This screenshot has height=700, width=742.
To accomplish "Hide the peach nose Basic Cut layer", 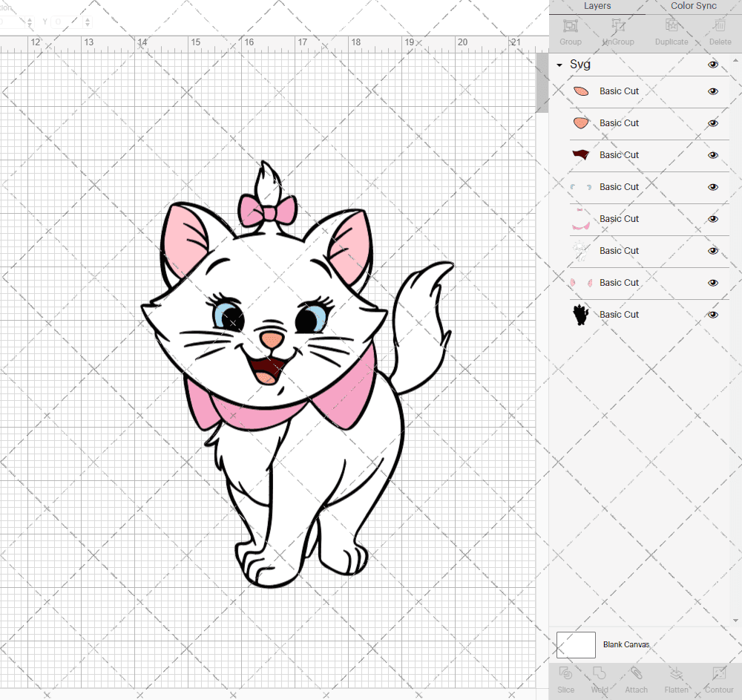I will (x=712, y=123).
